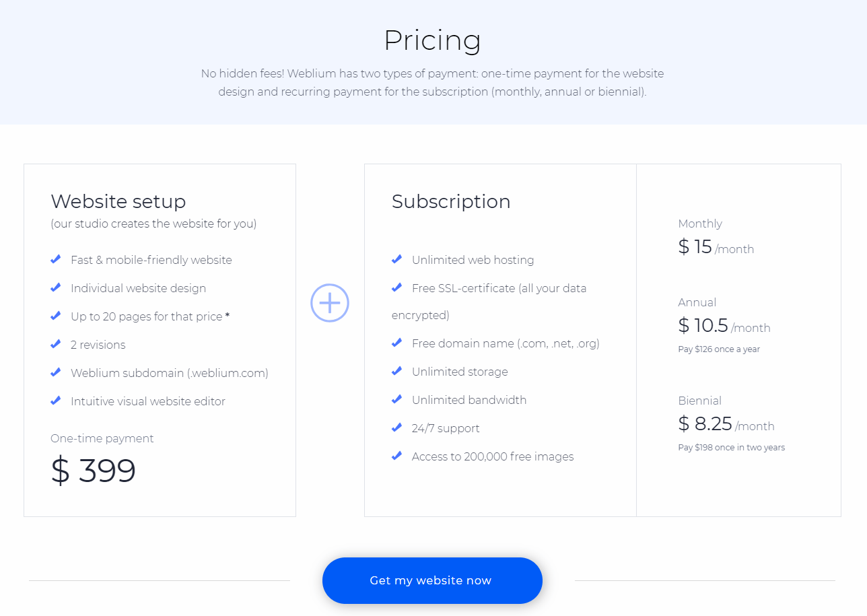Click the blue plus circle icon
Viewport: 867px width, 616px height.
330,303
